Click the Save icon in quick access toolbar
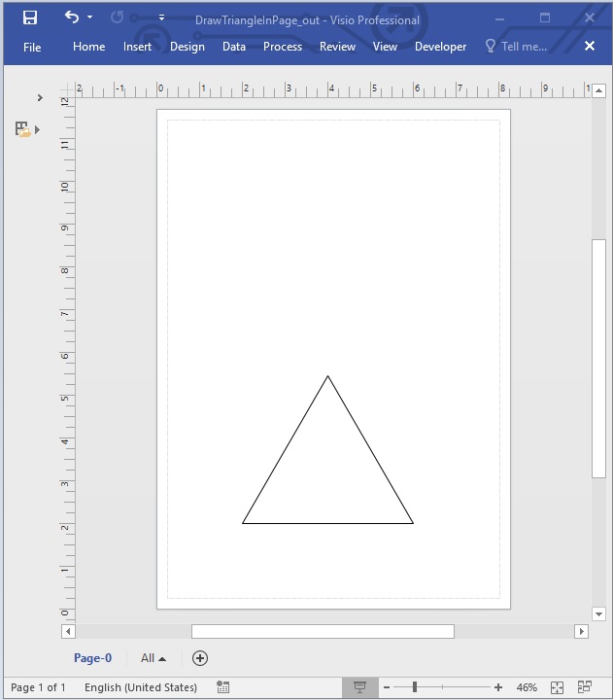The height and width of the screenshot is (700, 613). 30,17
